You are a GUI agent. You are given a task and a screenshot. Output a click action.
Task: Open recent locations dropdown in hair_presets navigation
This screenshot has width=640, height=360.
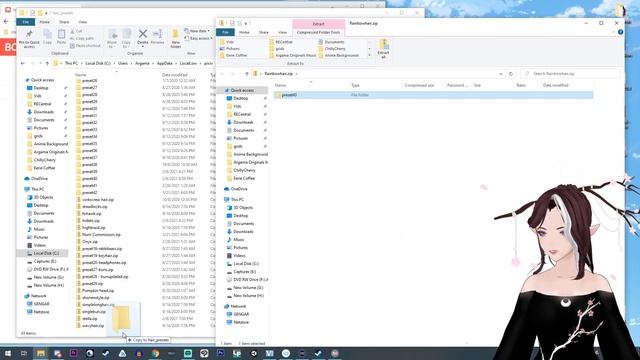tap(40, 64)
